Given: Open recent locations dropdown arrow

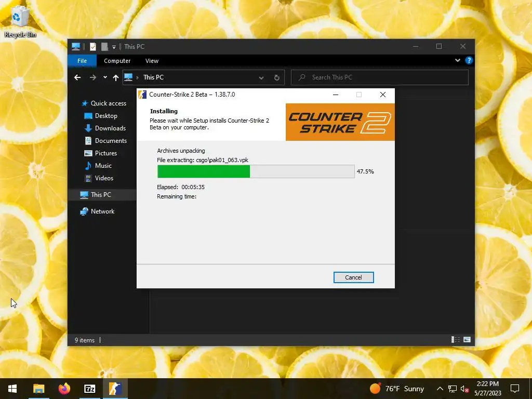Looking at the screenshot, I should point(105,77).
